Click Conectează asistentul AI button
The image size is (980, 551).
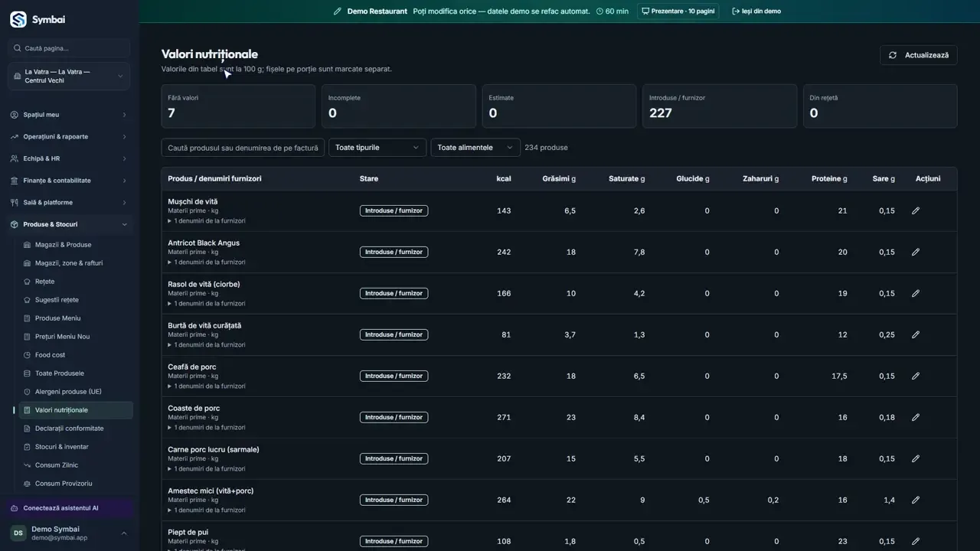pos(70,508)
